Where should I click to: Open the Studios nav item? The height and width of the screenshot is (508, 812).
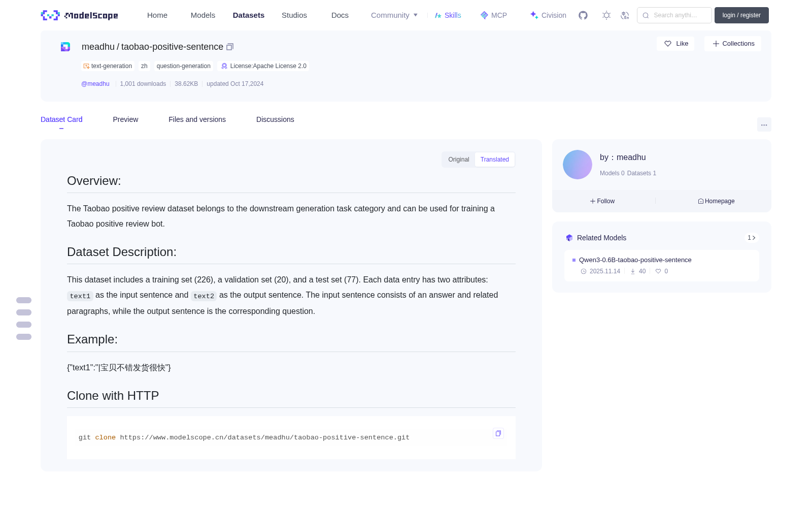294,15
